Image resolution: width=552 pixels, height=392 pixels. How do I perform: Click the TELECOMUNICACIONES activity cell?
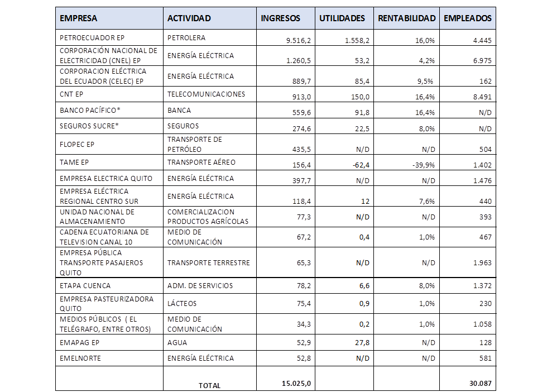tap(209, 94)
